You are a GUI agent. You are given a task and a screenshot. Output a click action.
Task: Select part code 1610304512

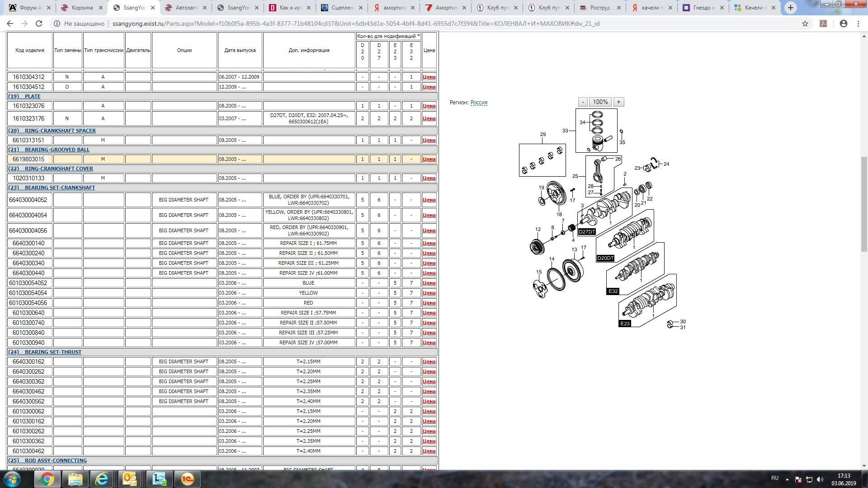[28, 87]
